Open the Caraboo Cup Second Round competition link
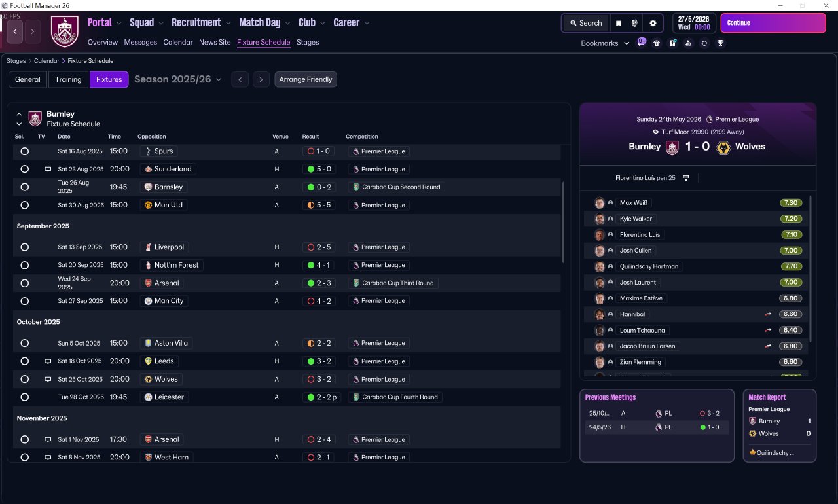The width and height of the screenshot is (838, 504). coord(397,187)
